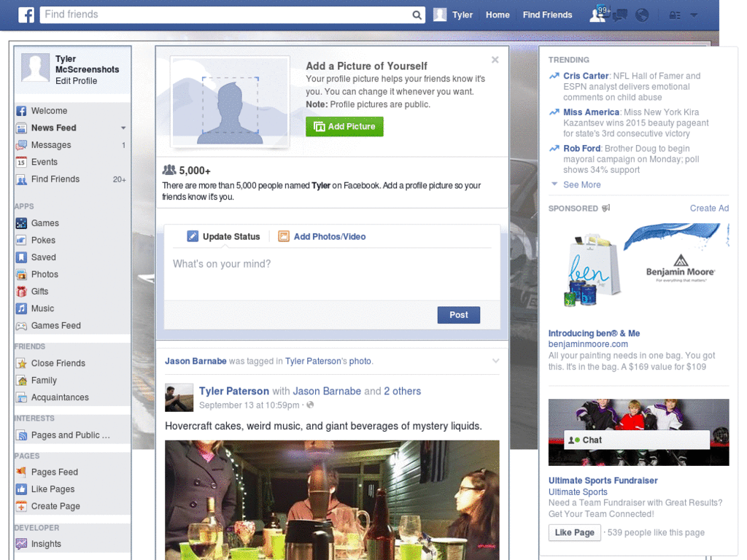Open friend requests icon with 99+ badge
Screen dimensions: 747x560
(599, 15)
